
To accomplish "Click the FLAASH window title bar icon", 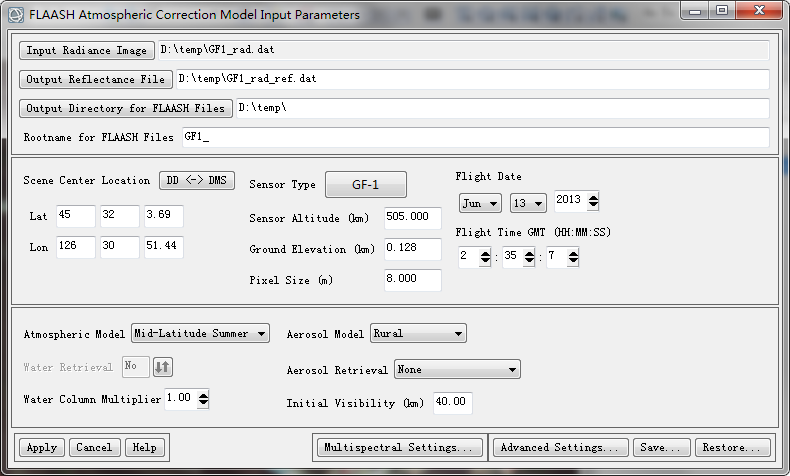I will [x=16, y=15].
